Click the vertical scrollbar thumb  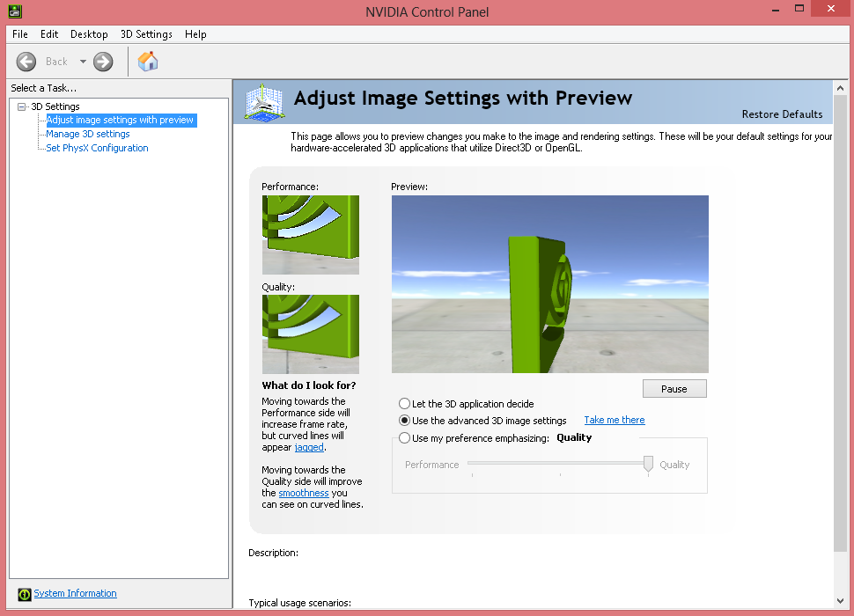[x=841, y=324]
